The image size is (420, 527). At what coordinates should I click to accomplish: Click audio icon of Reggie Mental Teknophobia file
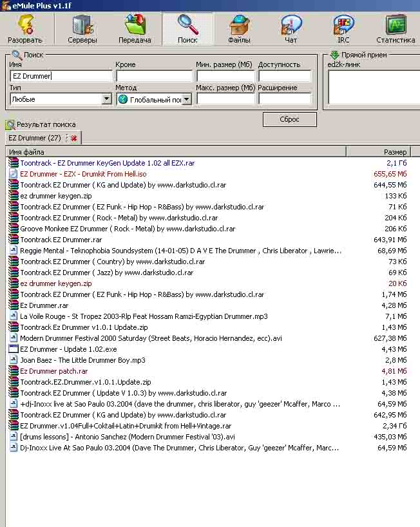pyautogui.click(x=14, y=251)
